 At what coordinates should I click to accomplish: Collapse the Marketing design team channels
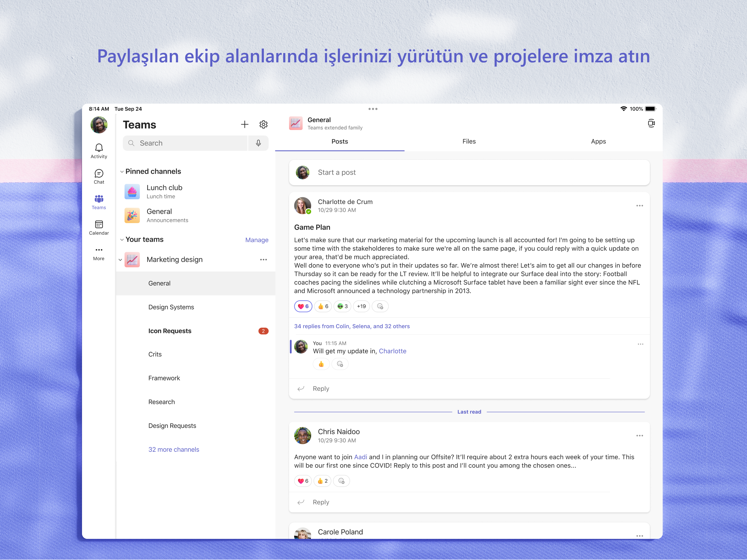click(x=120, y=260)
